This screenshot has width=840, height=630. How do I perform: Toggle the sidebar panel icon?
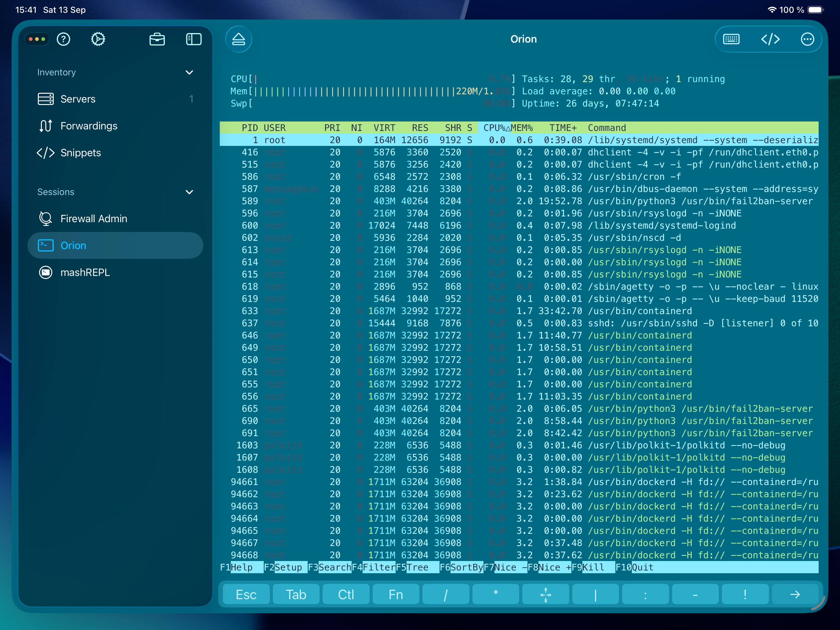[194, 39]
